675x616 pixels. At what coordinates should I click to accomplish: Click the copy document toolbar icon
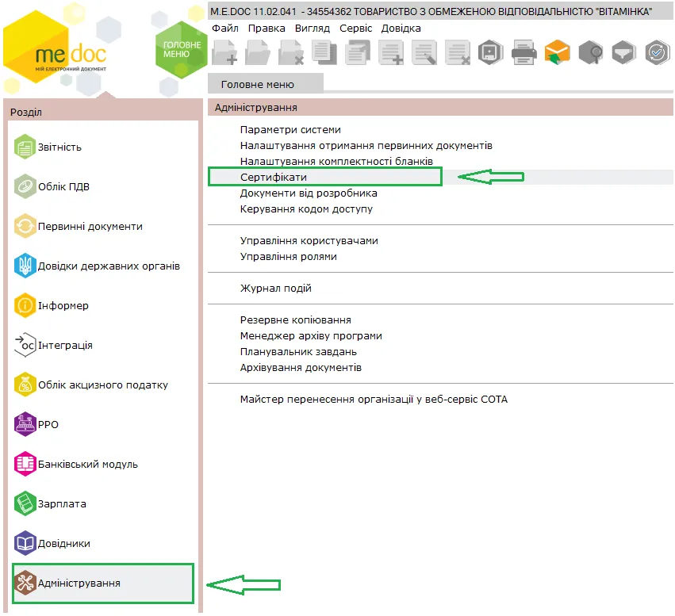(324, 52)
